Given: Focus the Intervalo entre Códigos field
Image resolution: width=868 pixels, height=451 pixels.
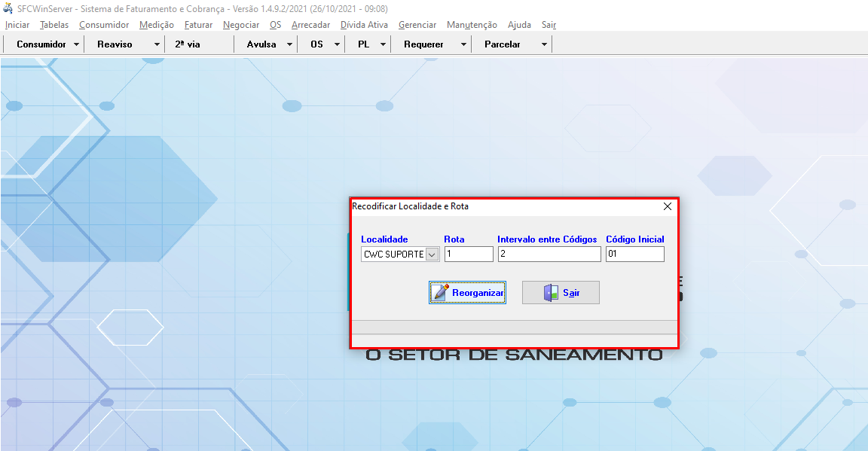Looking at the screenshot, I should click(x=549, y=254).
